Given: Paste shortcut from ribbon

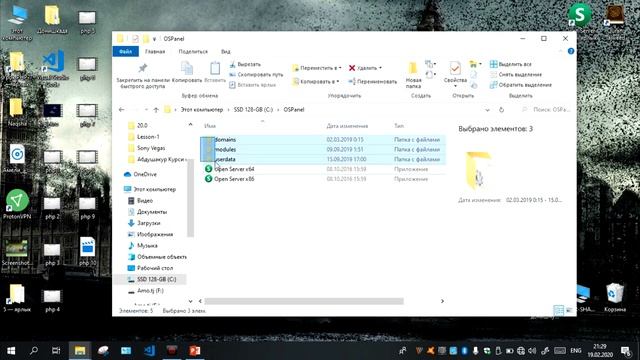Looking at the screenshot, I should pyautogui.click(x=253, y=85).
